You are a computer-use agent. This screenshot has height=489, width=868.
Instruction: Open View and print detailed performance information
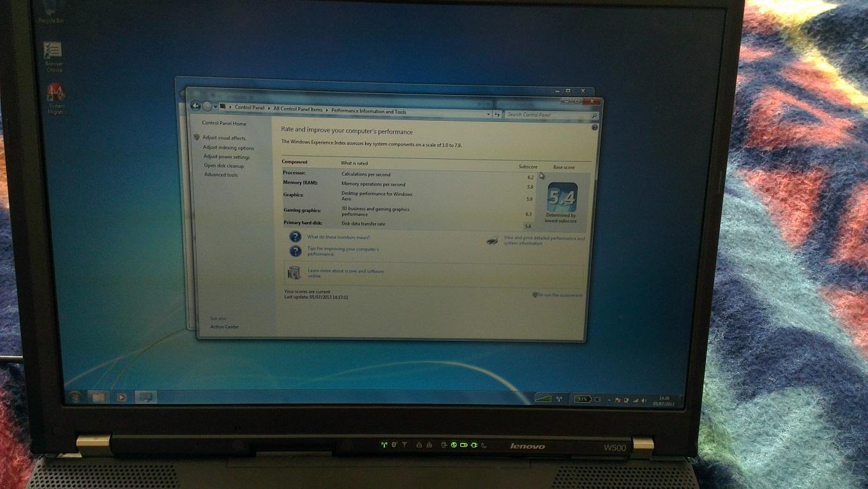[x=544, y=241]
